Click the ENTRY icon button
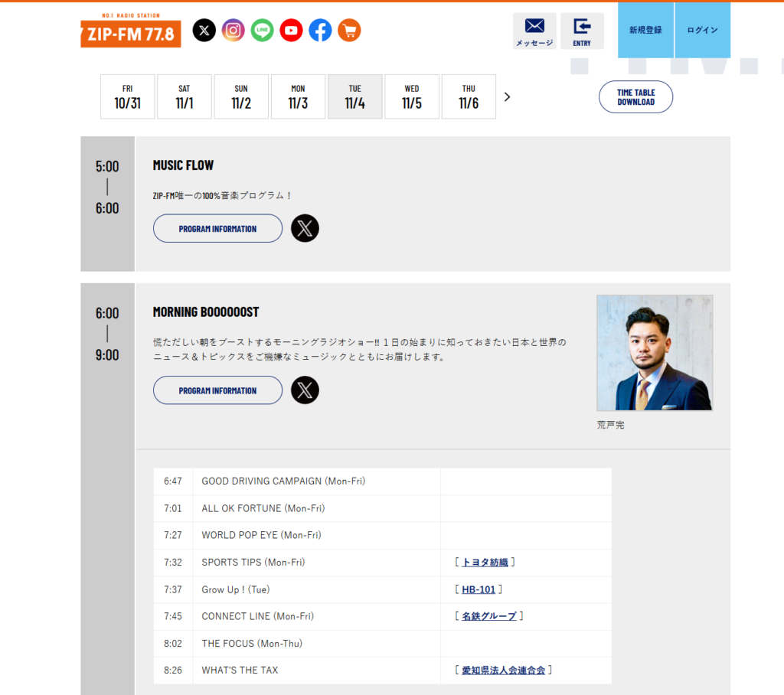This screenshot has height=695, width=784. click(582, 31)
